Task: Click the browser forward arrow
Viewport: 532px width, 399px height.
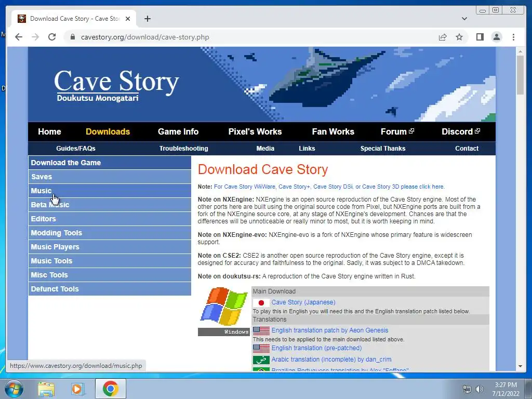Action: click(35, 37)
